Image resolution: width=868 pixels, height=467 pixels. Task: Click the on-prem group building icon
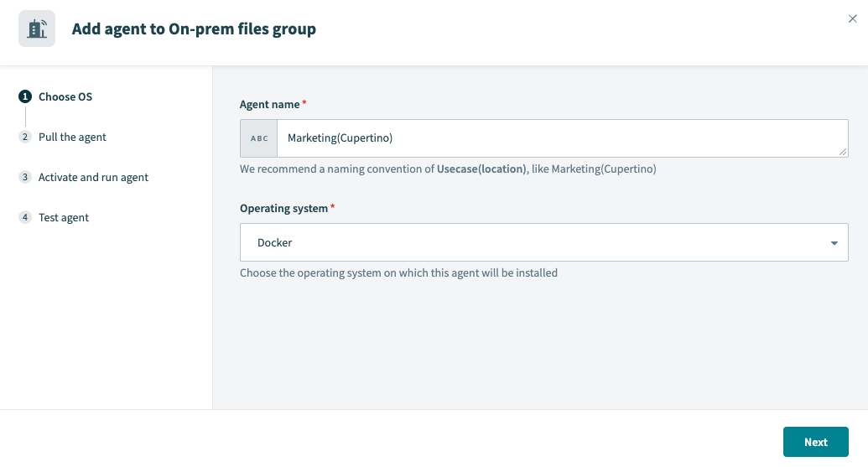[37, 29]
